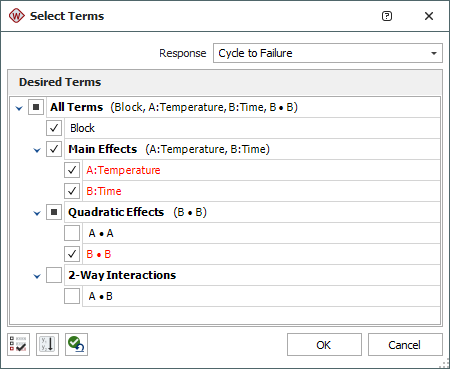The image size is (450, 369).
Task: Click the red W application logo
Action: point(16,16)
